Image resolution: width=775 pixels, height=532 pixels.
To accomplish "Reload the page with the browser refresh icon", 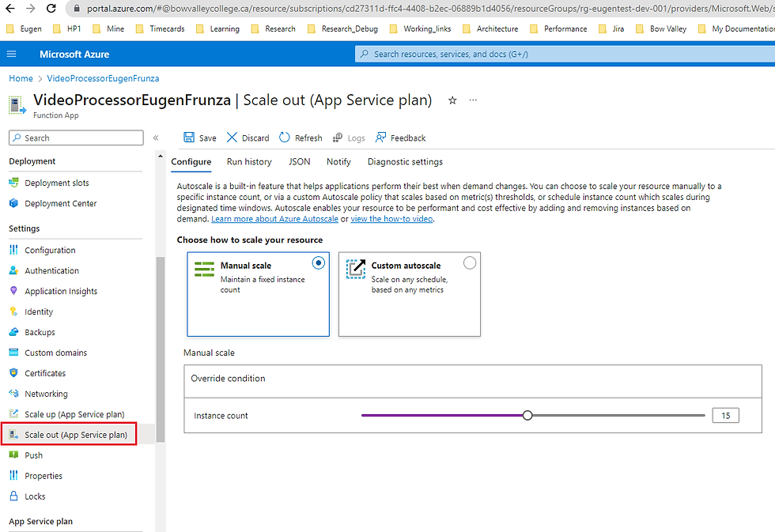I will 51,9.
